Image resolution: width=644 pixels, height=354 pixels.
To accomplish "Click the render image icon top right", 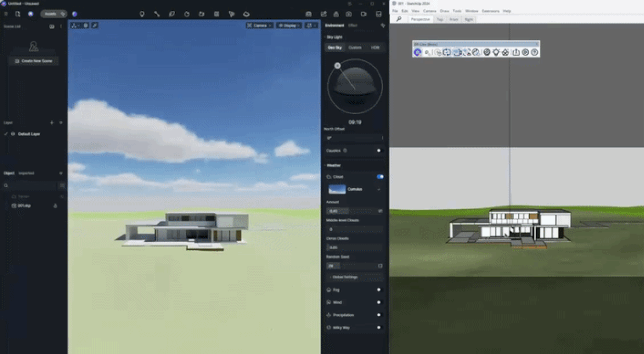I will 308,14.
